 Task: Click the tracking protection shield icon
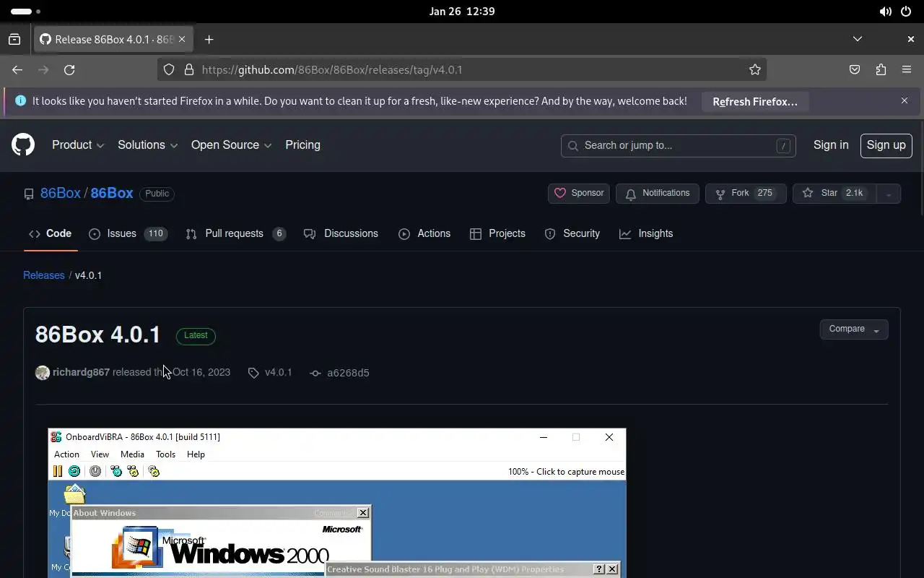[169, 69]
